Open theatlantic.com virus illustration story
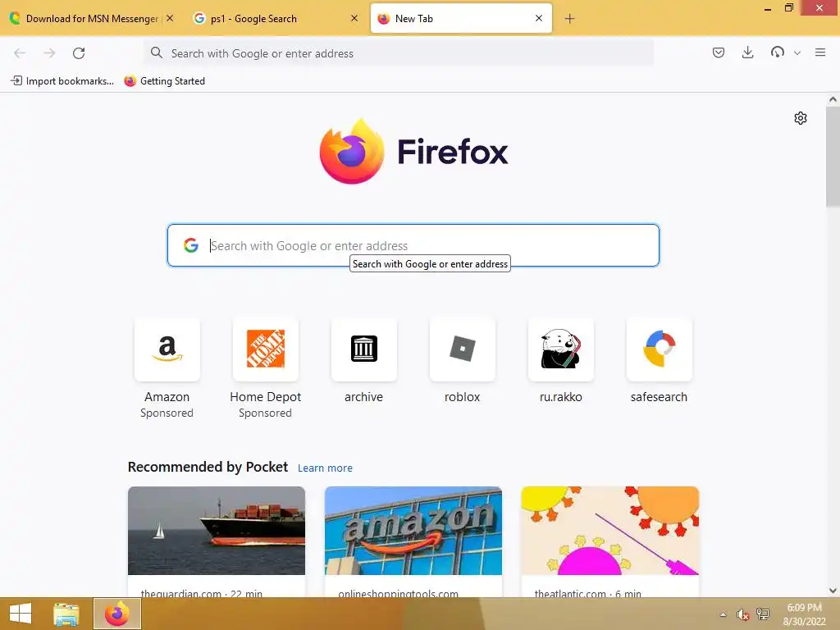The width and height of the screenshot is (840, 630). coord(609,541)
